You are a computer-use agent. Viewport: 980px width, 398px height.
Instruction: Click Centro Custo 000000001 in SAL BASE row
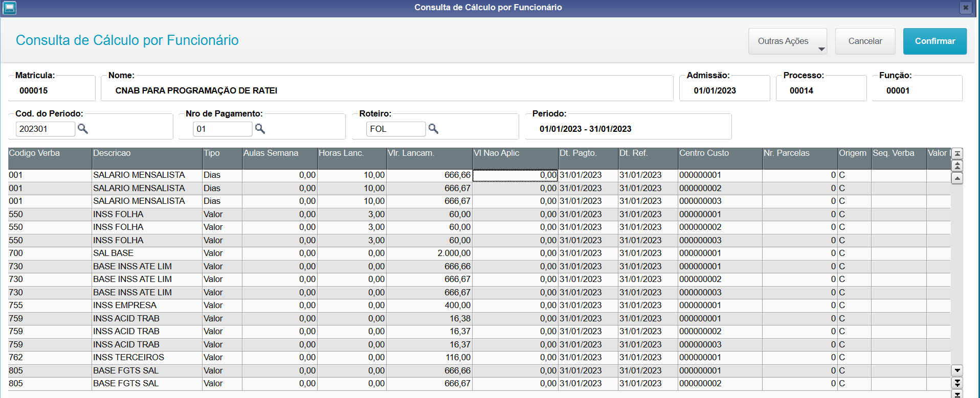(700, 253)
